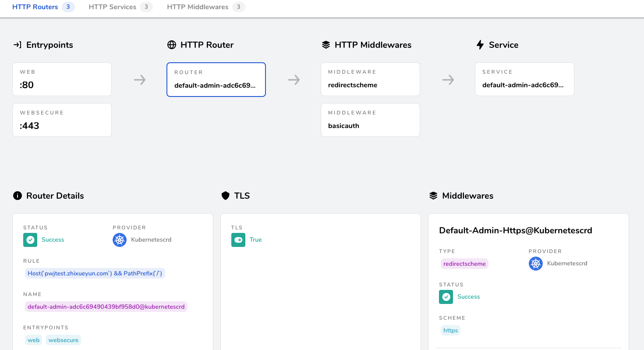The height and width of the screenshot is (350, 644).
Task: Click the Service lightning bolt icon
Action: click(x=480, y=45)
